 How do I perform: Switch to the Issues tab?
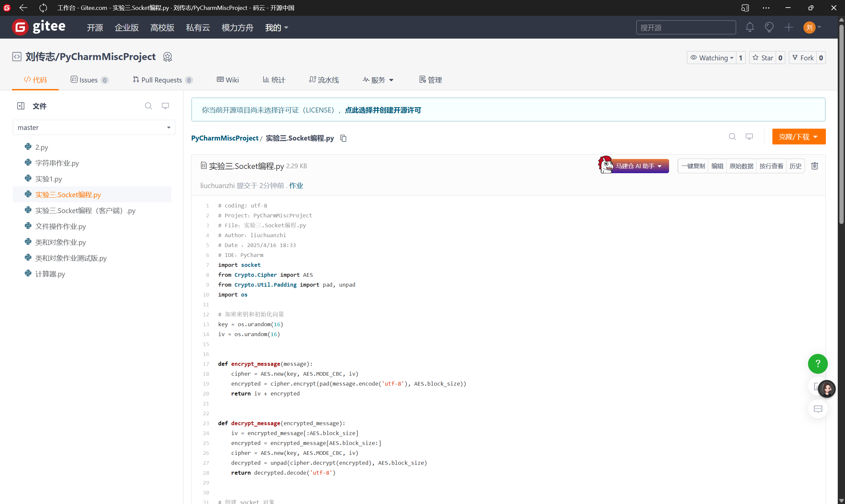(89, 80)
